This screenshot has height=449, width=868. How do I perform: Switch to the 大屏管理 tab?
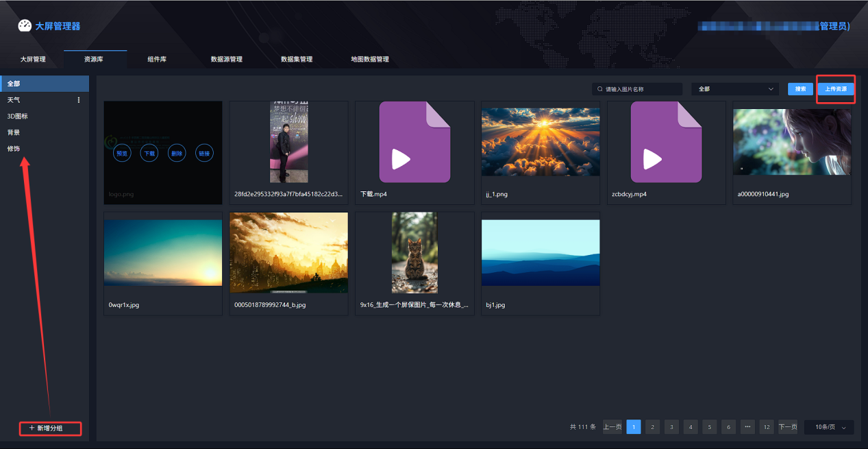pyautogui.click(x=32, y=59)
